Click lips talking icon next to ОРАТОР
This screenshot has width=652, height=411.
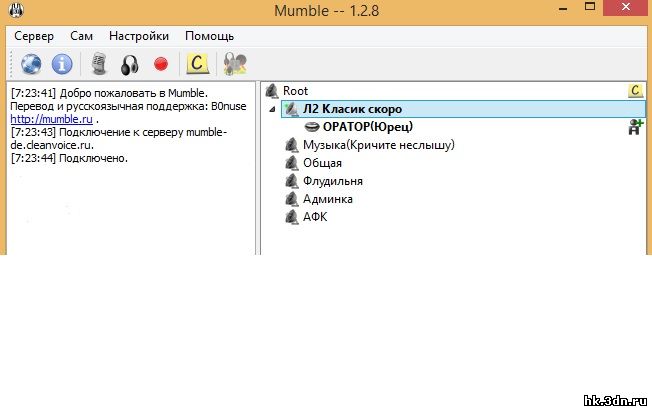(x=312, y=127)
